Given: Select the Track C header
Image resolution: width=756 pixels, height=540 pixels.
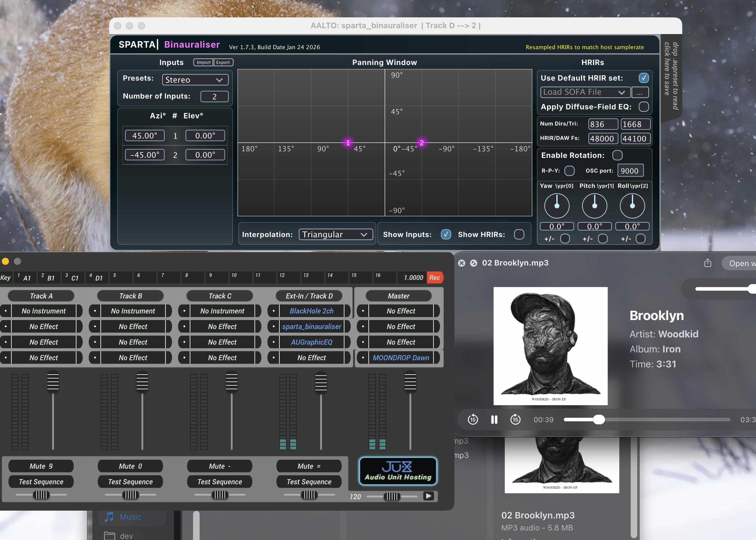Looking at the screenshot, I should 220,296.
